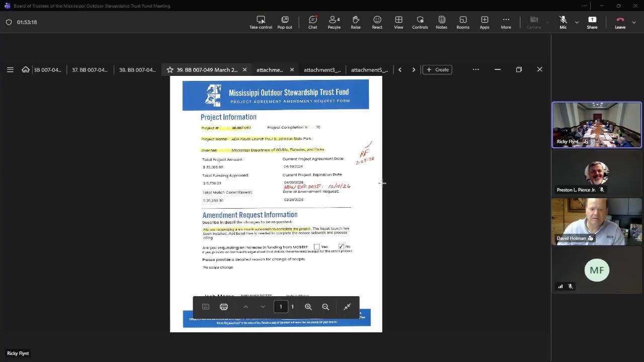
Task: Open meeting Notes
Action: pyautogui.click(x=441, y=22)
